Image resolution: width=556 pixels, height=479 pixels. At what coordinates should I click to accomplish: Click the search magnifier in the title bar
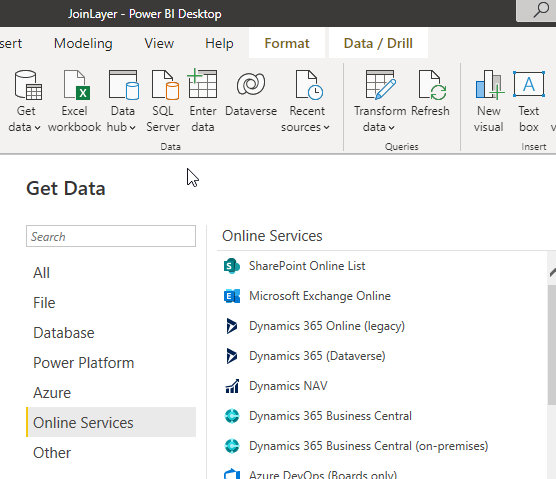click(x=541, y=10)
